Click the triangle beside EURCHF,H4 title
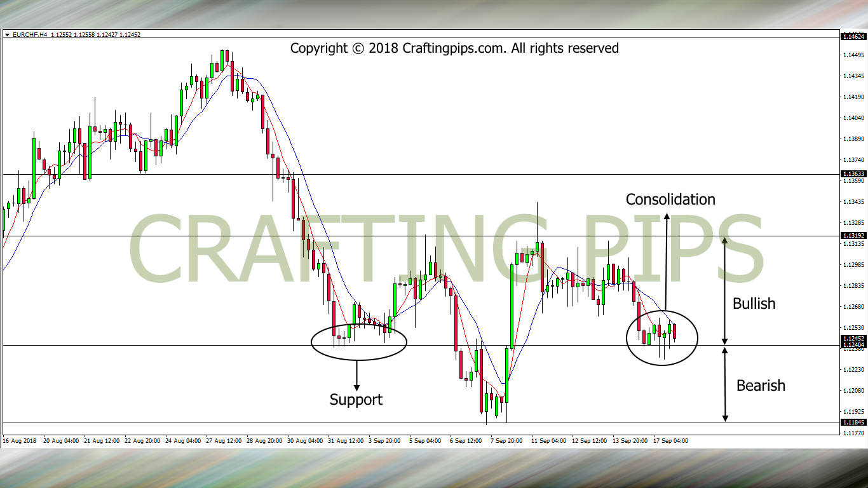The height and width of the screenshot is (488, 868). tap(7, 35)
